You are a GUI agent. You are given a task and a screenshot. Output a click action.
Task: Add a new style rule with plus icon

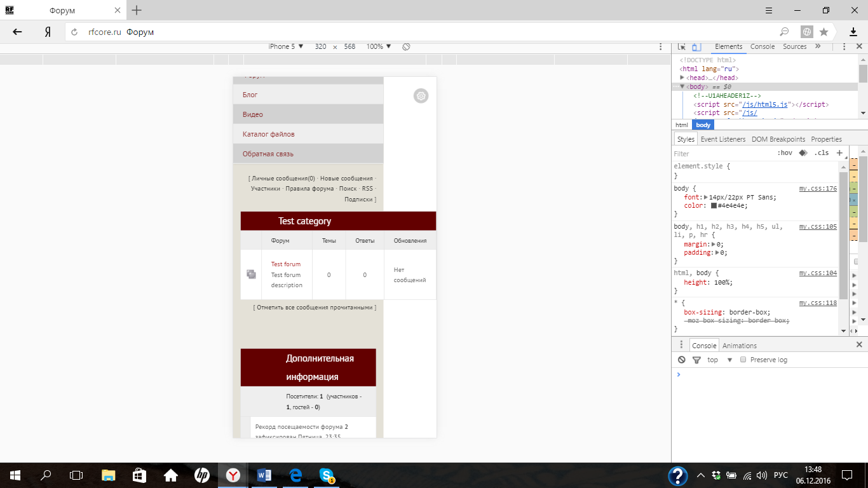839,153
